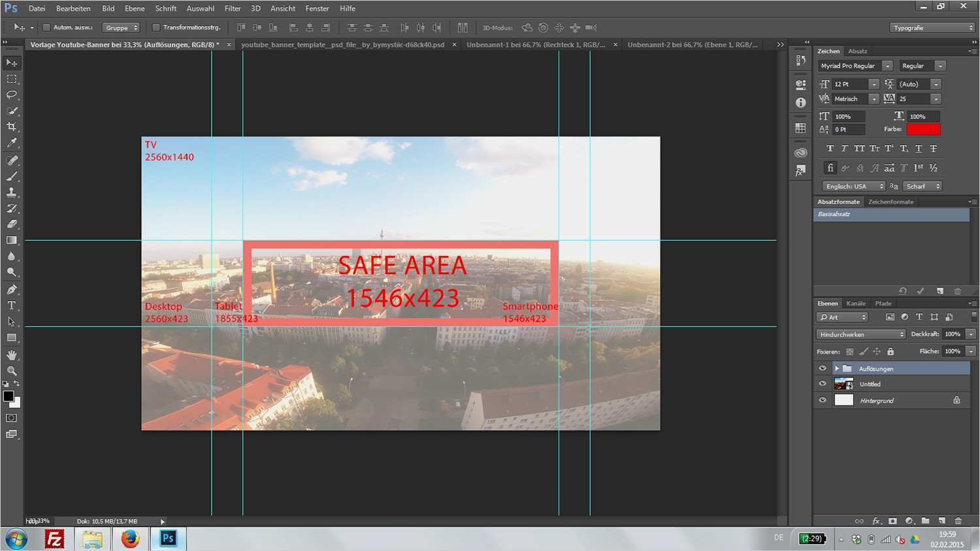Hide the Hintergrund layer
The width and height of the screenshot is (980, 551).
point(823,400)
